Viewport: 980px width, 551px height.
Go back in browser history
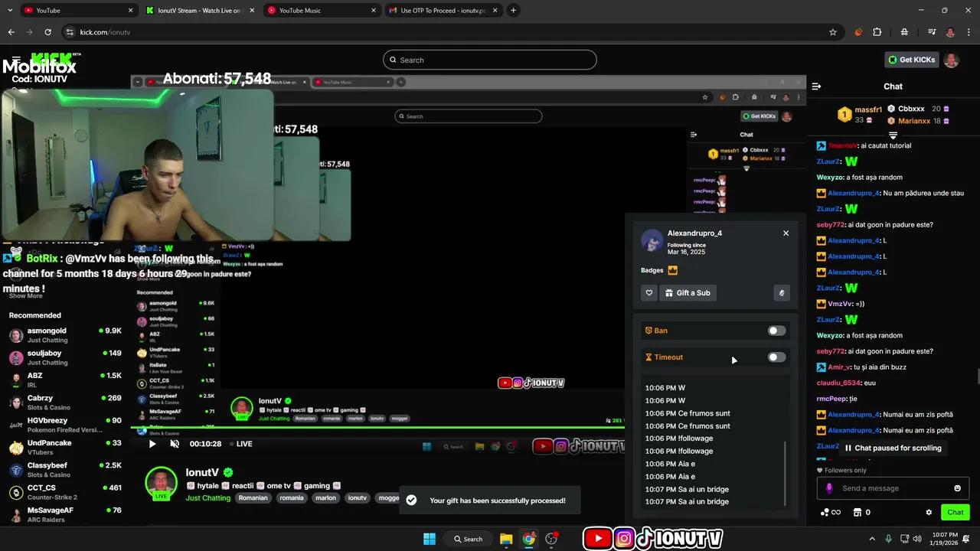point(11,32)
